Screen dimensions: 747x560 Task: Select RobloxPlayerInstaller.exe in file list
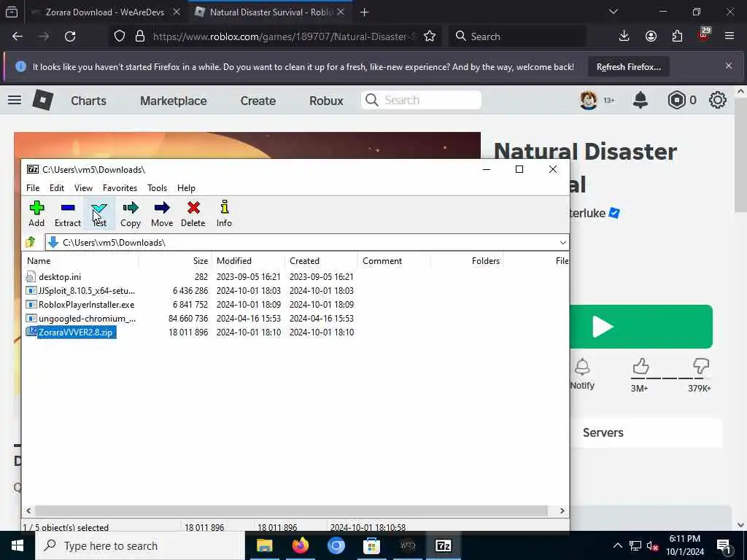tap(190, 304)
